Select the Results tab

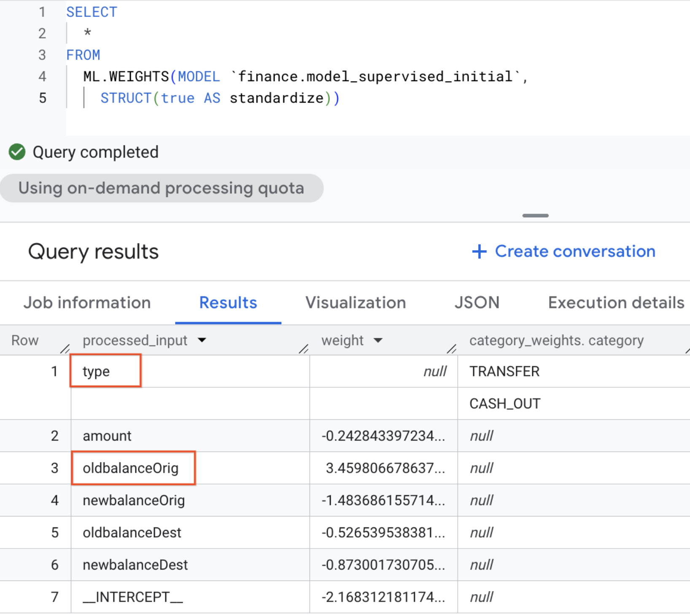(x=228, y=303)
